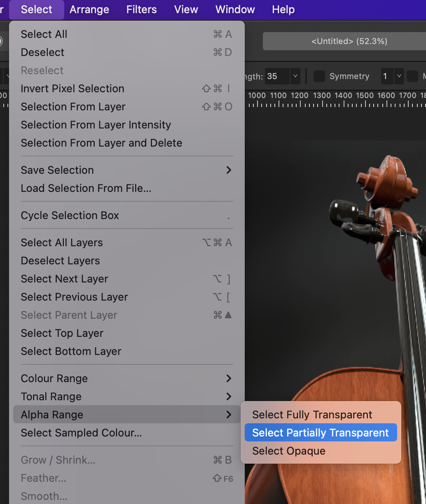Choose Invert Pixel Selection
This screenshot has width=426, height=504.
(x=72, y=89)
